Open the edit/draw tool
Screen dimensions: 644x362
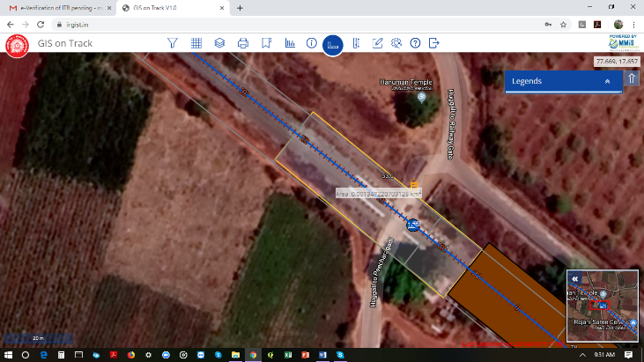(377, 43)
